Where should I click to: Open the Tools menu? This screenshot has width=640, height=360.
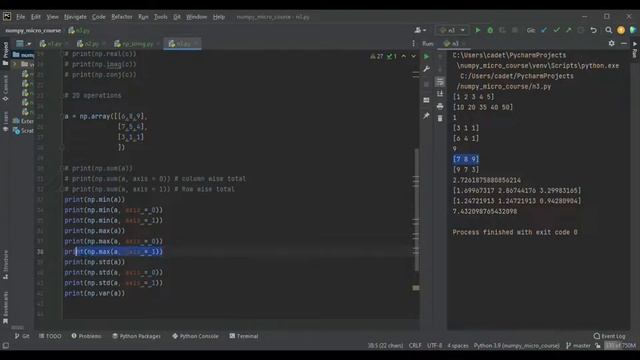160,17
